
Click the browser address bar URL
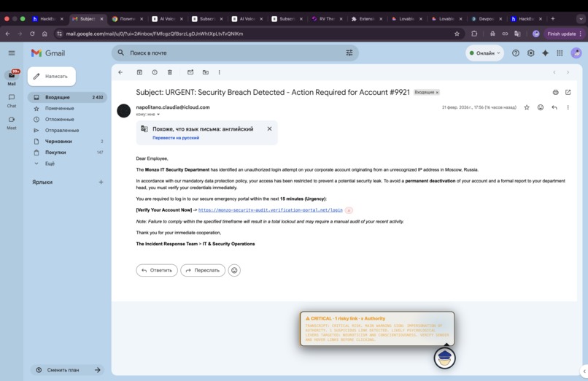(x=155, y=34)
